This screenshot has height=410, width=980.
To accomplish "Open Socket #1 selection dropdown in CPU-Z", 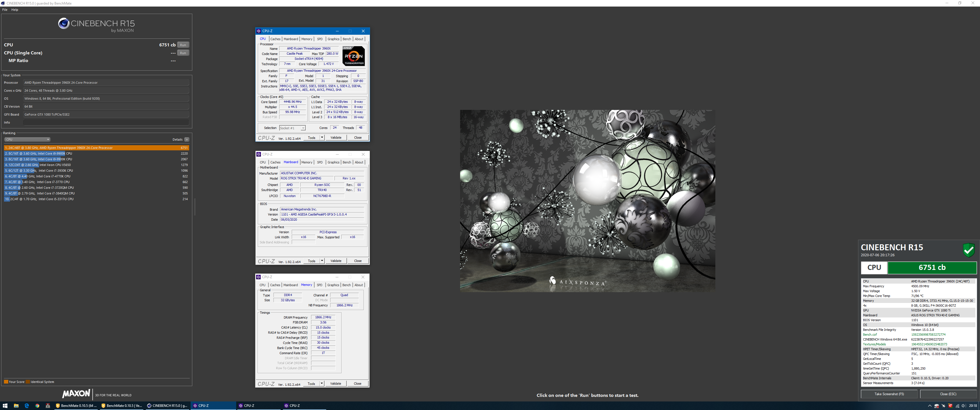I will click(x=293, y=128).
